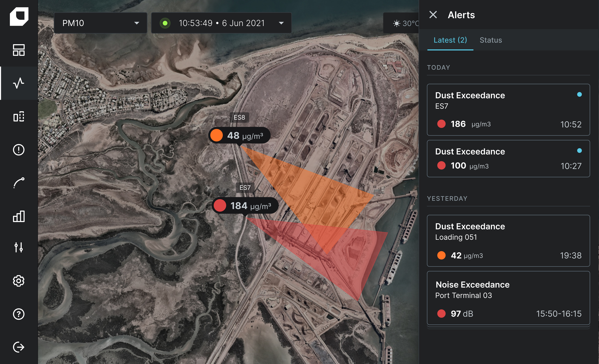Open the settings gear icon
Image resolution: width=599 pixels, height=364 pixels.
(19, 281)
